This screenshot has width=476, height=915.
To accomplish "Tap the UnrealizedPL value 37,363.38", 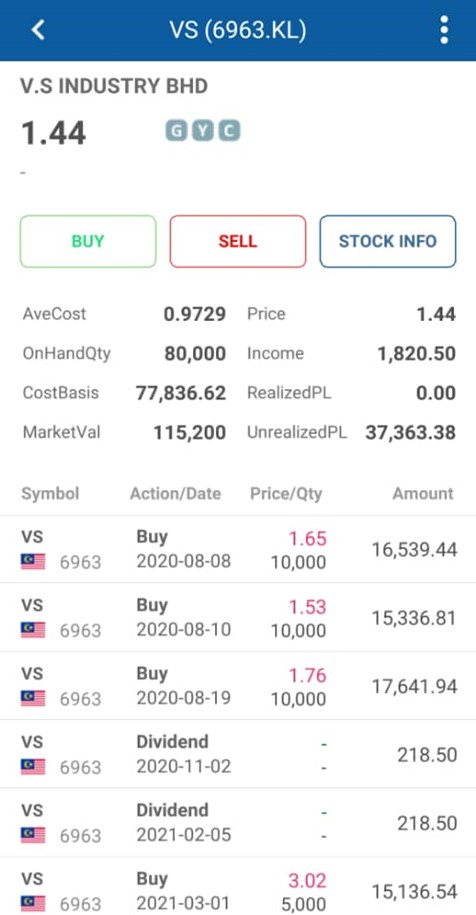I will point(411,432).
